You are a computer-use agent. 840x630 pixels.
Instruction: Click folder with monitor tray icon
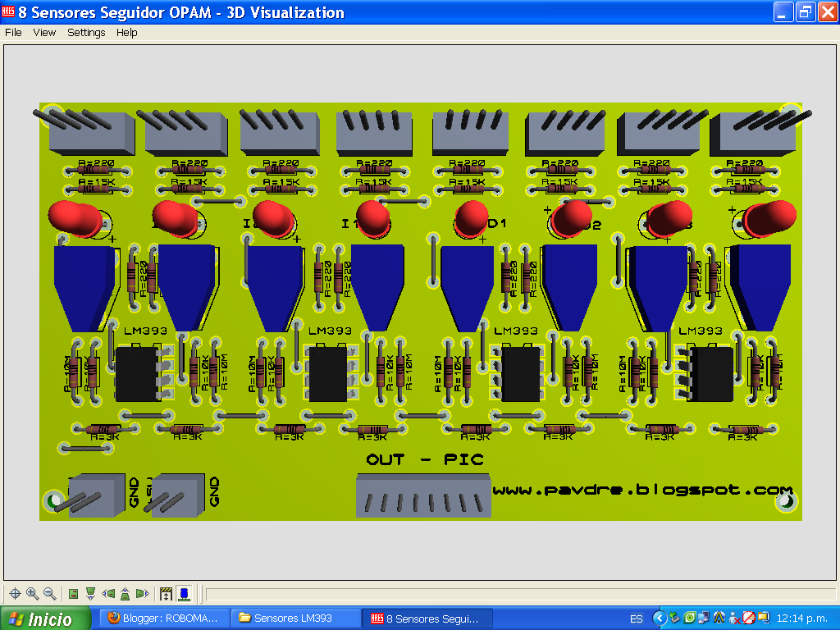pos(763,619)
